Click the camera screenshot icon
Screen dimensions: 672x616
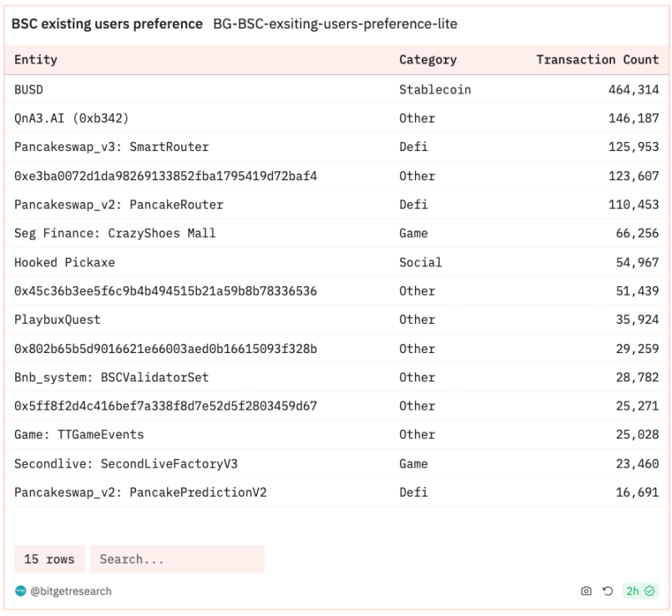586,591
